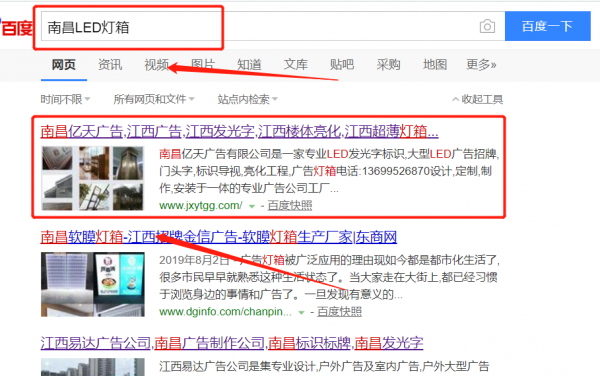This screenshot has height=376, width=600.
Task: Expand dropdown arrow next to www.jxytgg.com
Action: pyautogui.click(x=252, y=206)
